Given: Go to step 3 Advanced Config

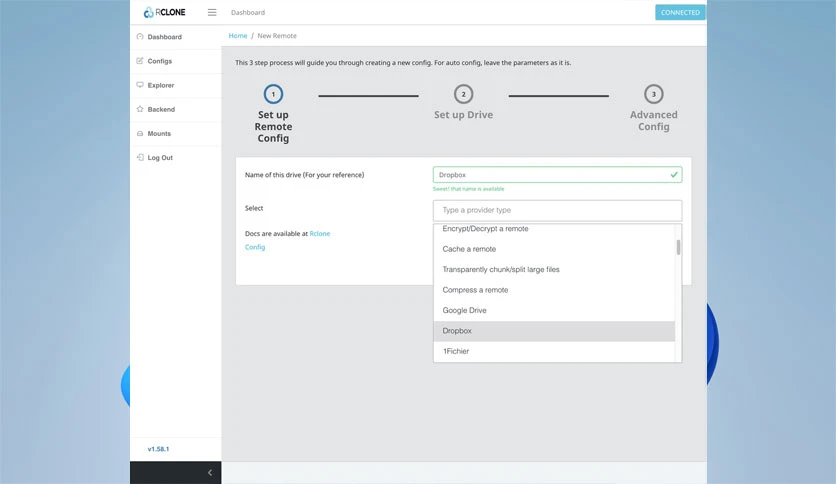Looking at the screenshot, I should [654, 108].
